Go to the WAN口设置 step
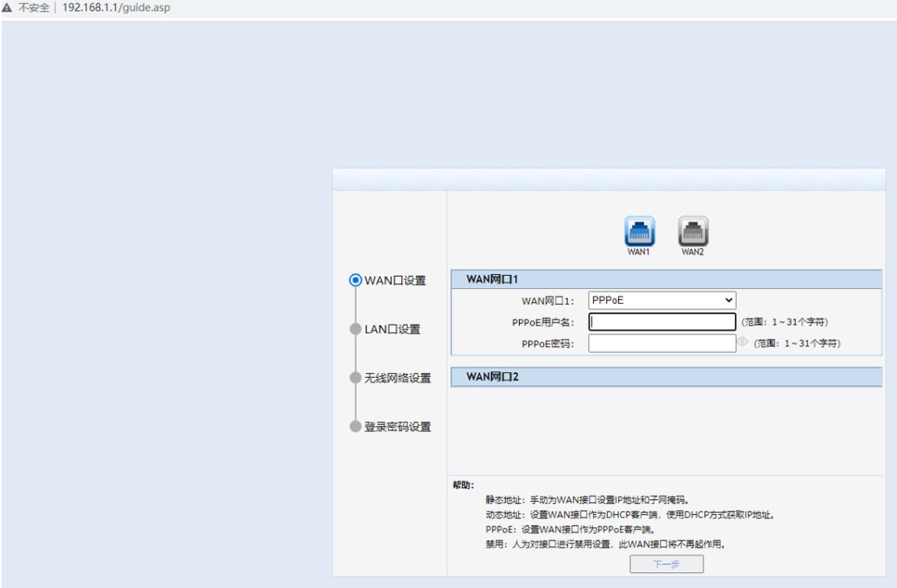The image size is (897, 588). [x=388, y=280]
